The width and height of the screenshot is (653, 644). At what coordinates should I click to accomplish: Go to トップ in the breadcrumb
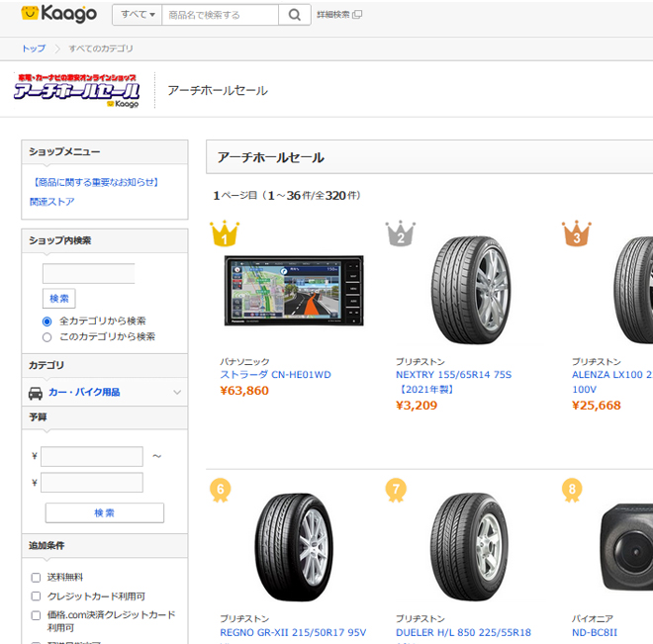pos(34,48)
